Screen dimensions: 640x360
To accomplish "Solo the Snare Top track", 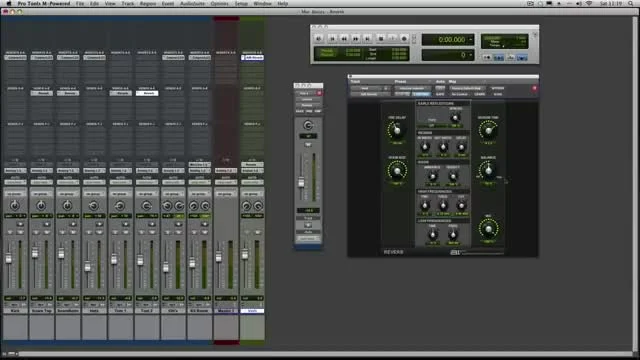I will (37, 232).
